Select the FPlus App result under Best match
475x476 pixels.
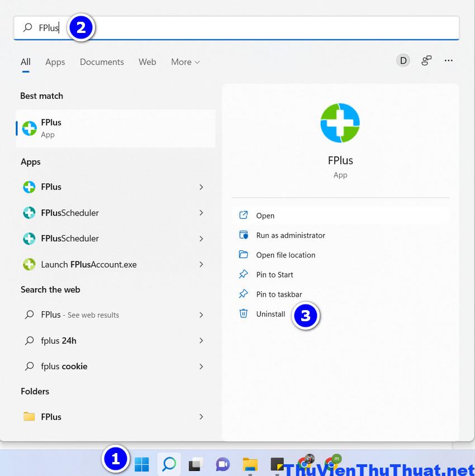tap(116, 128)
